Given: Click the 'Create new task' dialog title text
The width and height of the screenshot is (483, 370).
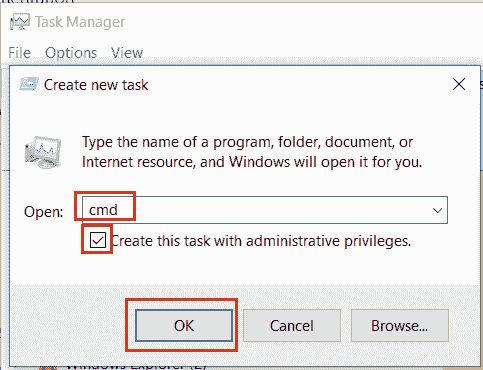Looking at the screenshot, I should click(96, 85).
